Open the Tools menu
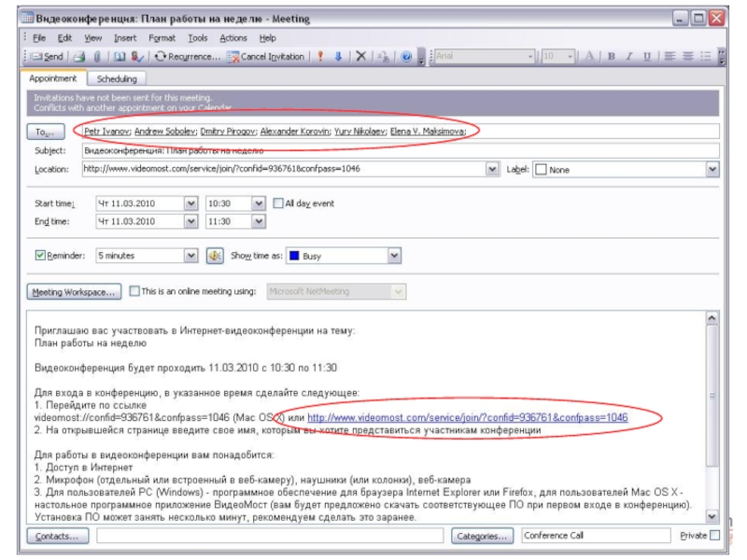The width and height of the screenshot is (747, 560). click(x=198, y=38)
